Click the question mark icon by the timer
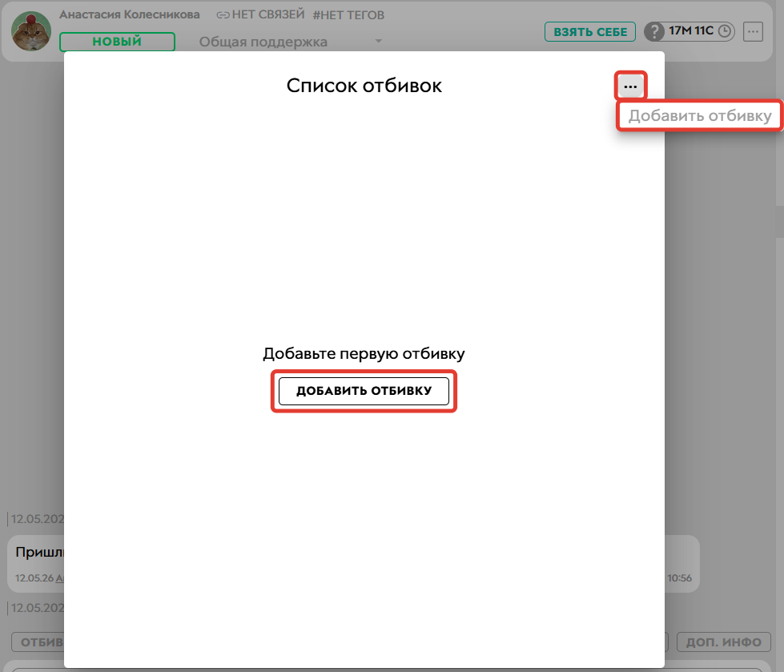Image resolution: width=784 pixels, height=672 pixels. [x=654, y=31]
